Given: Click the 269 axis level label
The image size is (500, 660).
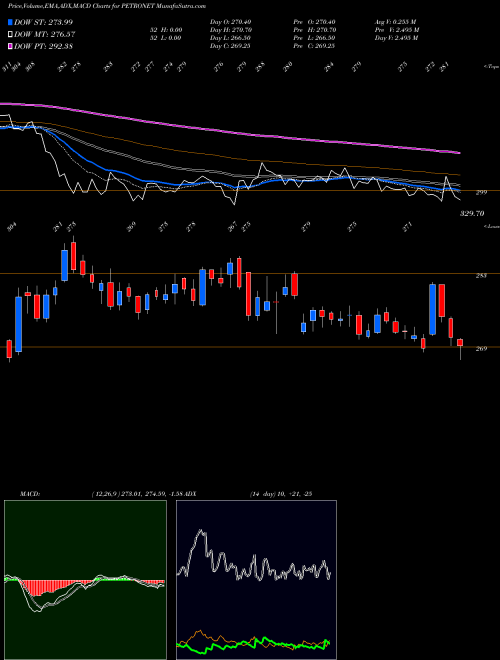Looking at the screenshot, I should pyautogui.click(x=481, y=349).
